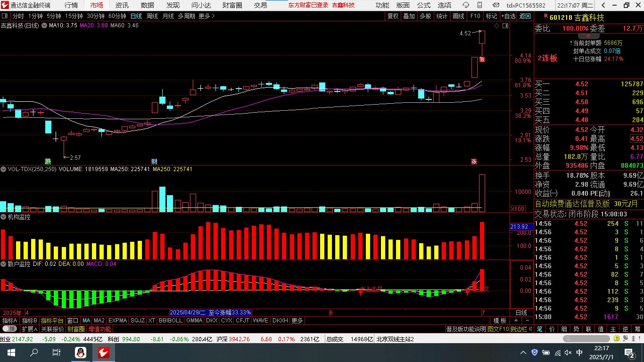
Task: Zoom out chart with the − button
Action: click(527, 321)
